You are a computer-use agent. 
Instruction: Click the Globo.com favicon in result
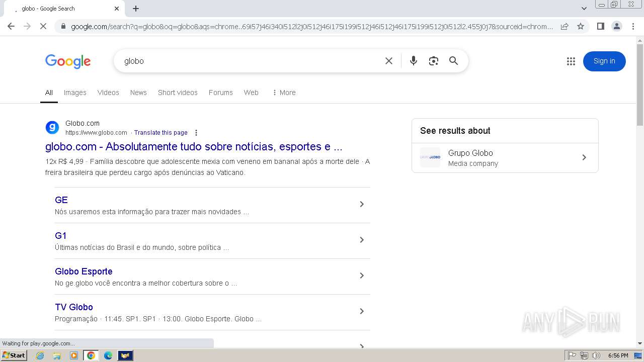point(52,128)
